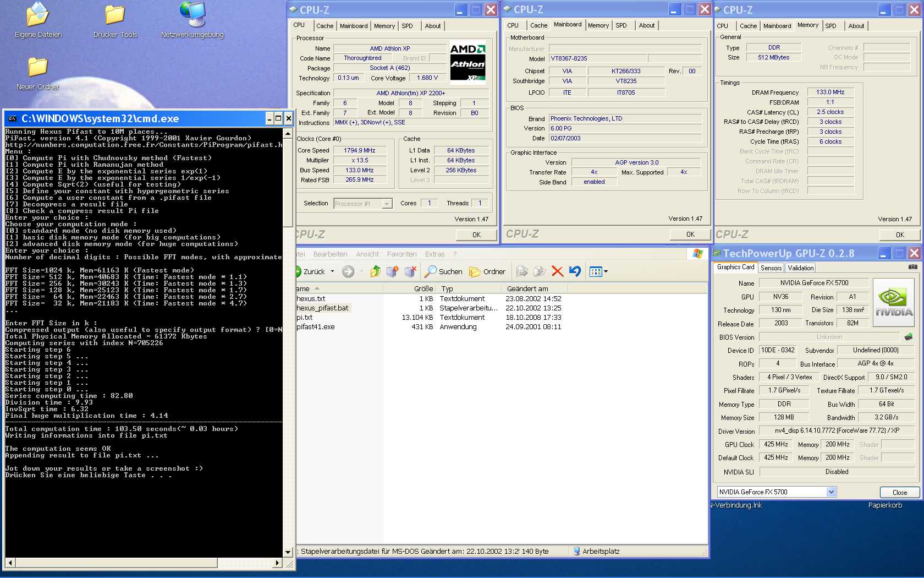Sort files by Typ column header
924x578 pixels.
click(x=469, y=288)
